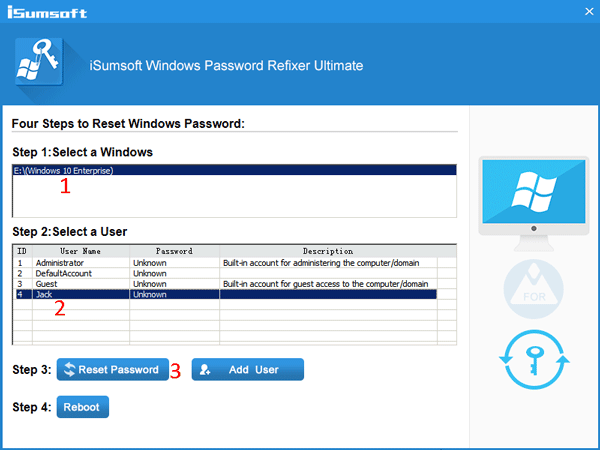The width and height of the screenshot is (600, 450).
Task: Click the Description column header
Action: pos(328,251)
